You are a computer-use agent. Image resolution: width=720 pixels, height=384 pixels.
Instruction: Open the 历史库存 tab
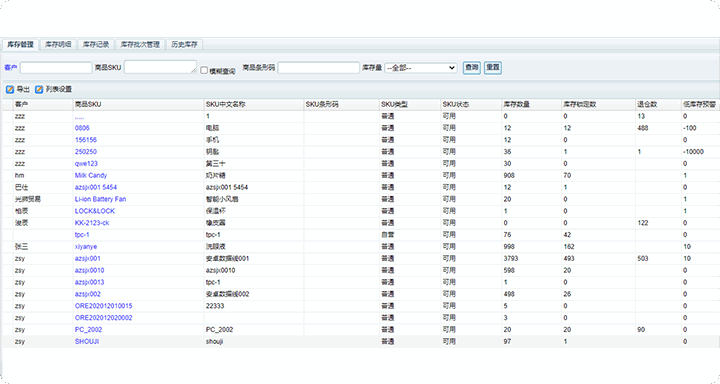coord(184,45)
